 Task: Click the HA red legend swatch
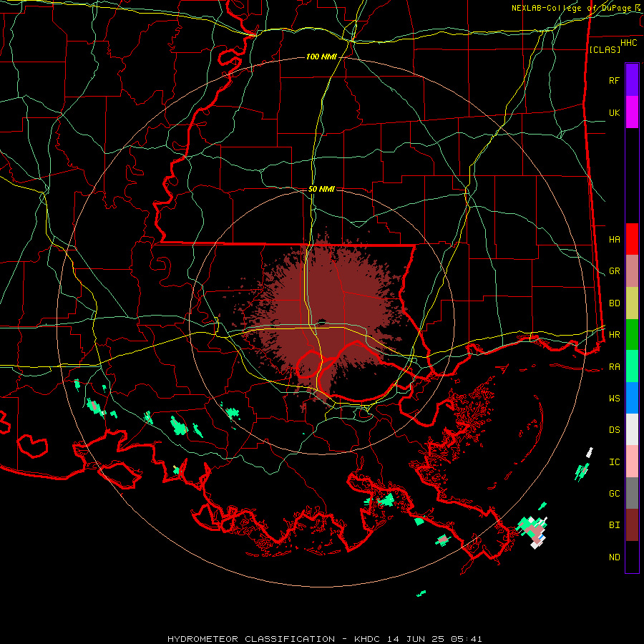pyautogui.click(x=632, y=239)
